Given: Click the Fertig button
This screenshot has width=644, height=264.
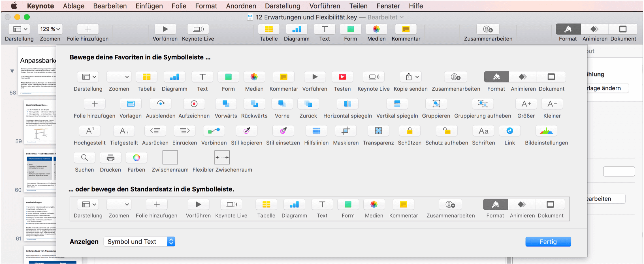Looking at the screenshot, I should pyautogui.click(x=548, y=241).
